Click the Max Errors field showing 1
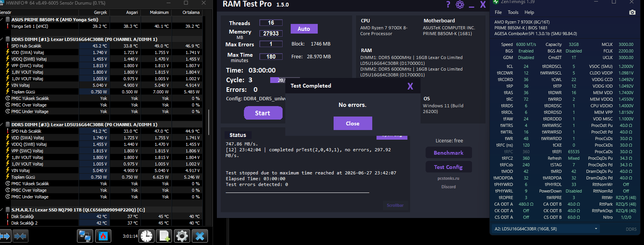644x245 pixels. (x=271, y=44)
